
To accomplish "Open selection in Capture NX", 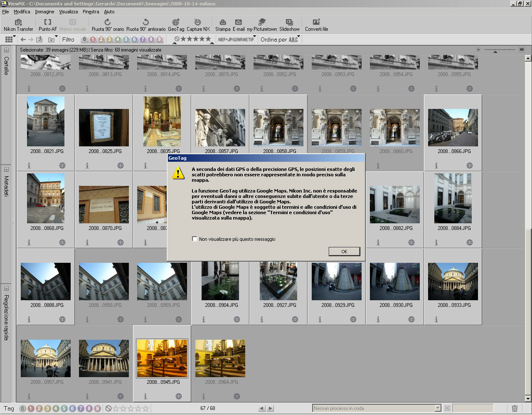I will click(198, 25).
